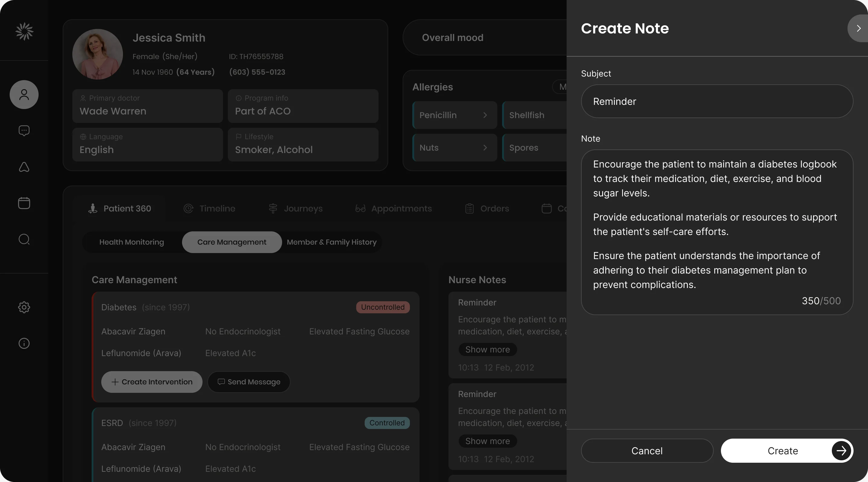868x482 pixels.
Task: Switch to the Appointments tab
Action: [x=393, y=208]
